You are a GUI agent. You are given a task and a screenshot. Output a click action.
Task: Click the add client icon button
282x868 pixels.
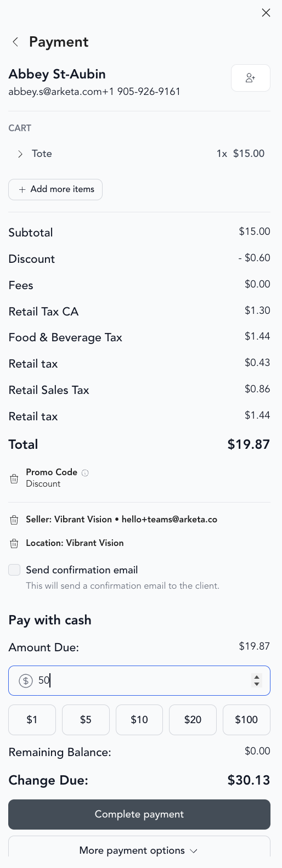tap(251, 78)
